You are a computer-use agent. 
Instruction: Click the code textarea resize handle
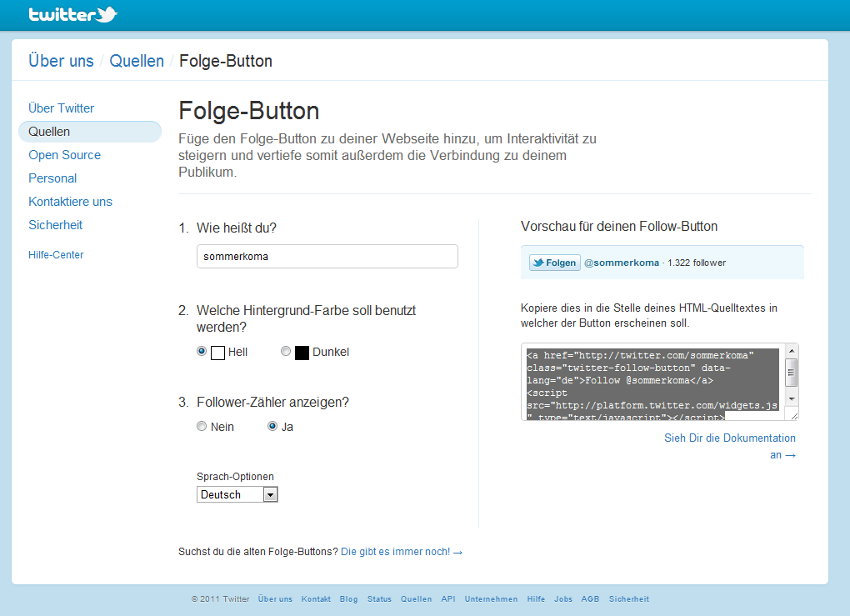click(x=794, y=416)
